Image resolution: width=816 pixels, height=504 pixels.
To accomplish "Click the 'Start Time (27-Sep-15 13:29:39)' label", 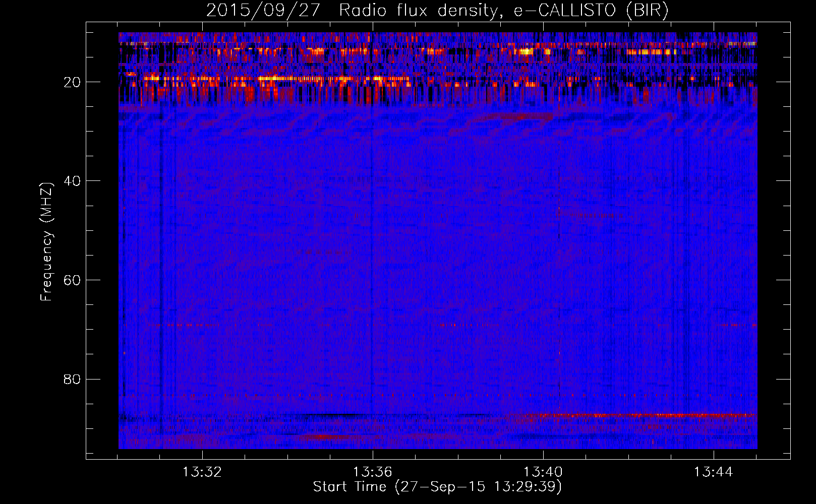I will 437,487.
